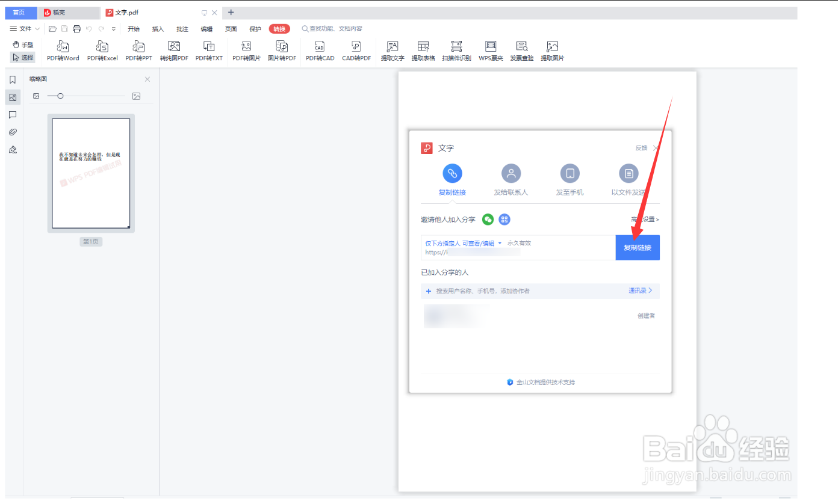Choose 发给联系人 share option

point(511,180)
